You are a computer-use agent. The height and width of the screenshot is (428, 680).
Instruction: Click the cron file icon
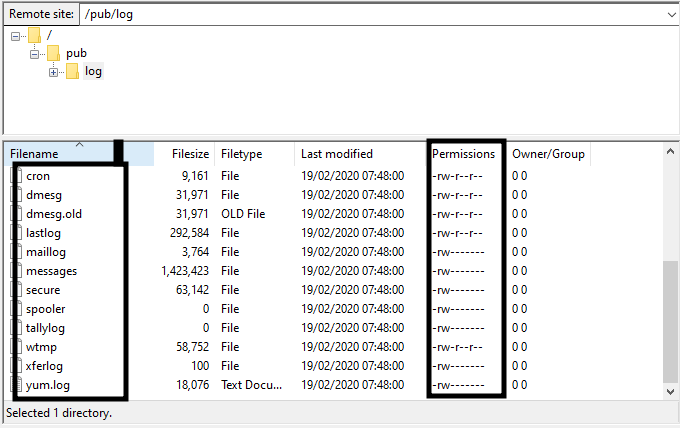[17, 176]
